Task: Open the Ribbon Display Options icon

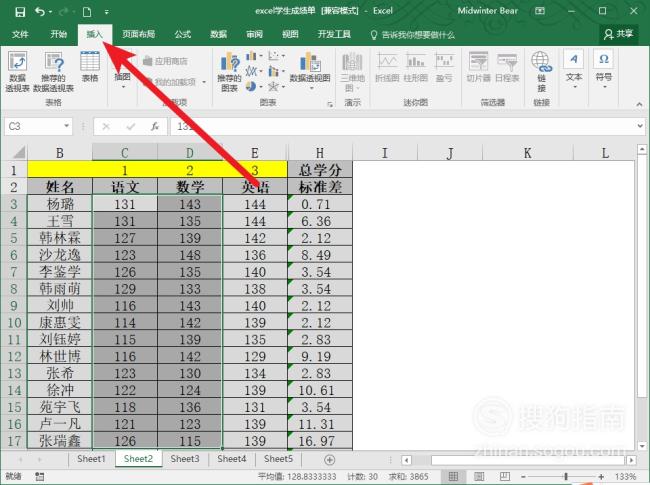Action: coord(540,11)
